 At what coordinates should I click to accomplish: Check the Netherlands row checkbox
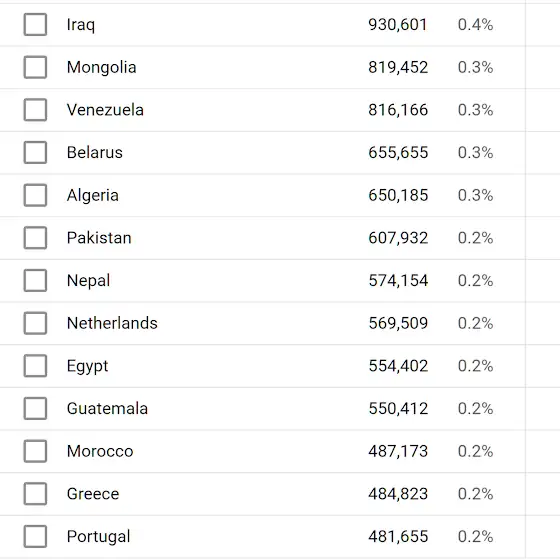click(x=35, y=323)
